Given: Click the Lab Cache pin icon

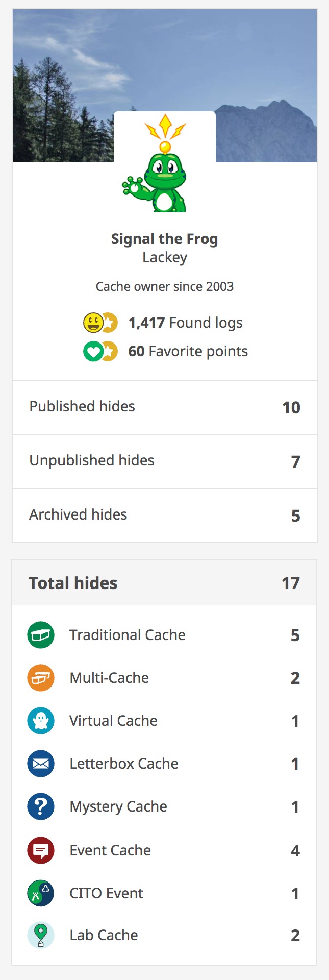Looking at the screenshot, I should point(41,935).
